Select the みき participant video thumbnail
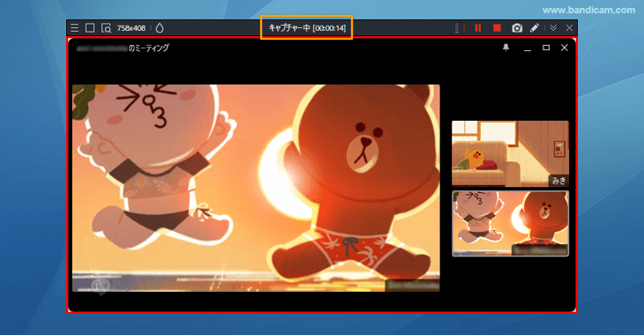This screenshot has width=644, height=335. tap(510, 153)
